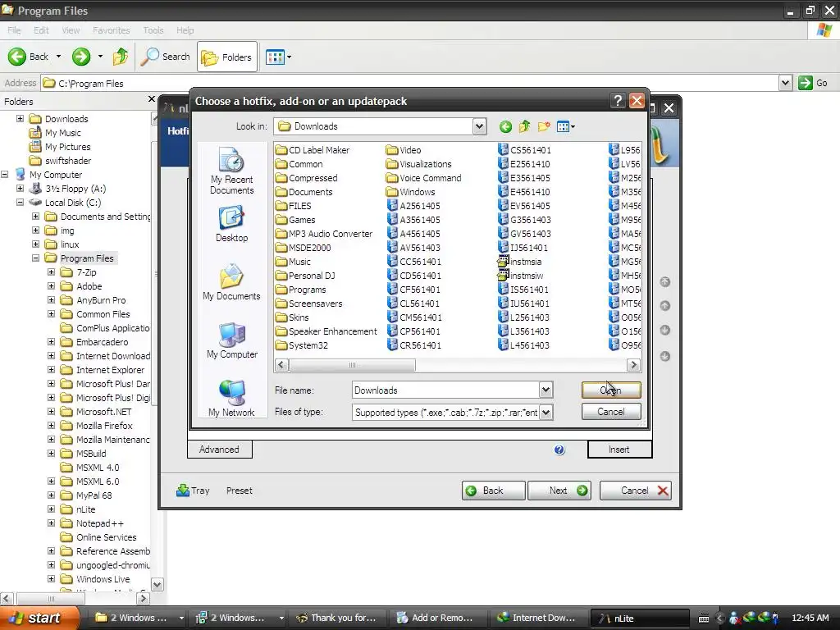This screenshot has height=630, width=840.
Task: Click Next in nLite wizard
Action: click(x=559, y=491)
